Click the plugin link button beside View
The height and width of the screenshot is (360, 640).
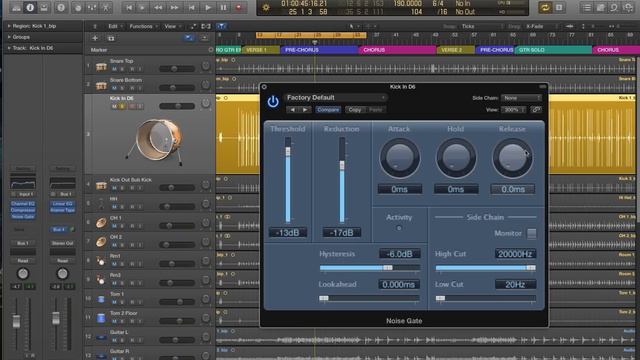coord(536,109)
